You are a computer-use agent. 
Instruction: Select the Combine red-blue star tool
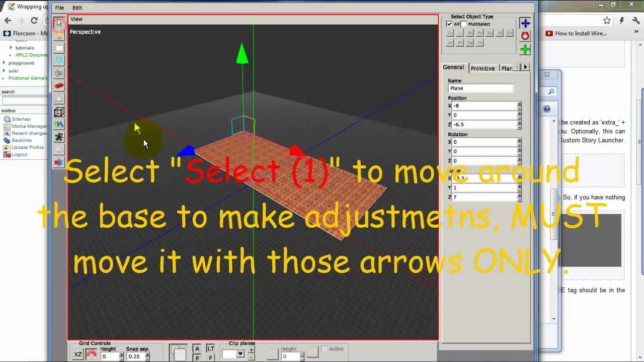(x=59, y=162)
